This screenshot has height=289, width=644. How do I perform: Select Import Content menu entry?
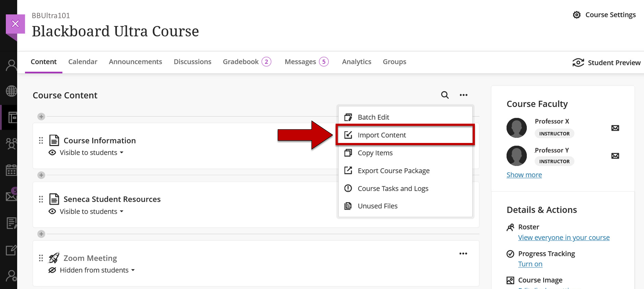coord(405,135)
